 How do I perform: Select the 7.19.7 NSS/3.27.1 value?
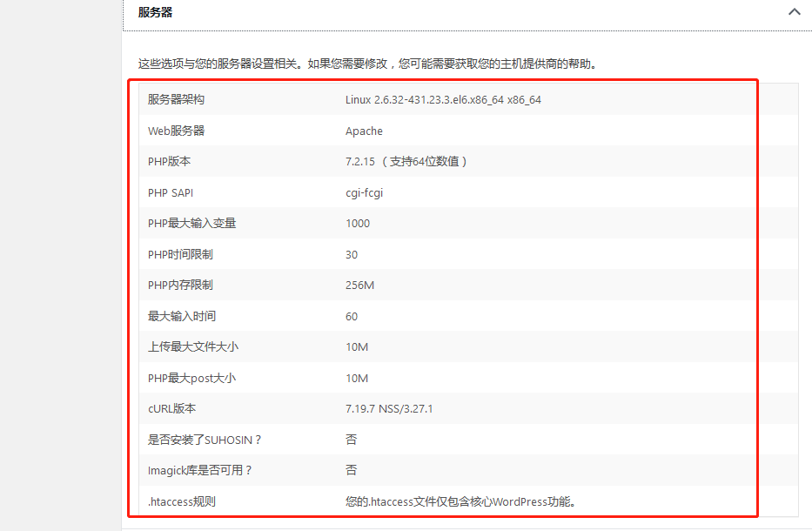(389, 408)
